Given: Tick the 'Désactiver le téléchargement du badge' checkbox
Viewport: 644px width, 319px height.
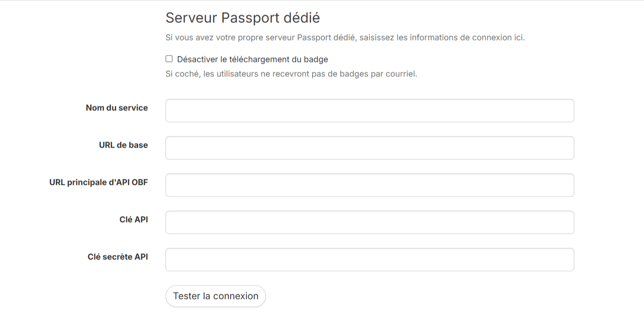Looking at the screenshot, I should [x=169, y=59].
